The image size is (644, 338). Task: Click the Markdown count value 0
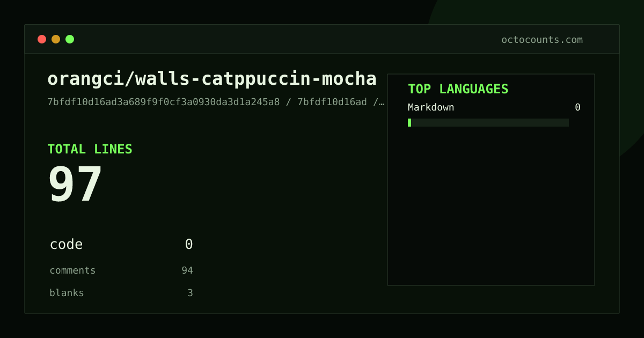point(577,107)
